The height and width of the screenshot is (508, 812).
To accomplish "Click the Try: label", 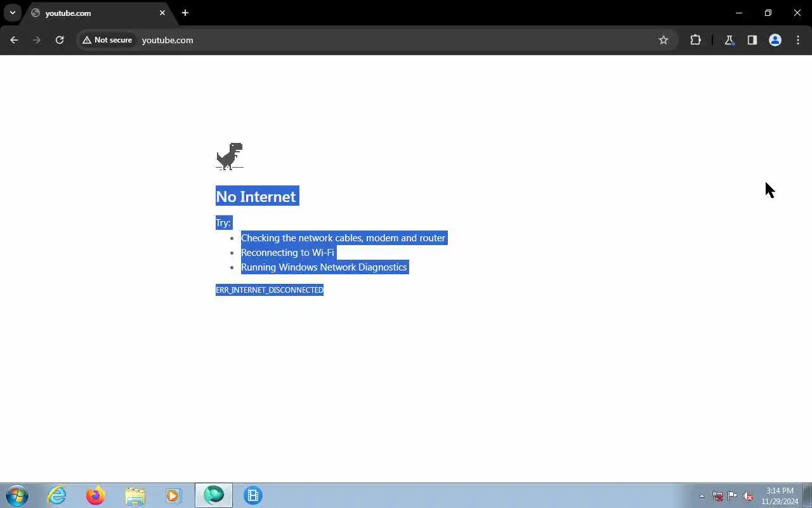I will (223, 222).
